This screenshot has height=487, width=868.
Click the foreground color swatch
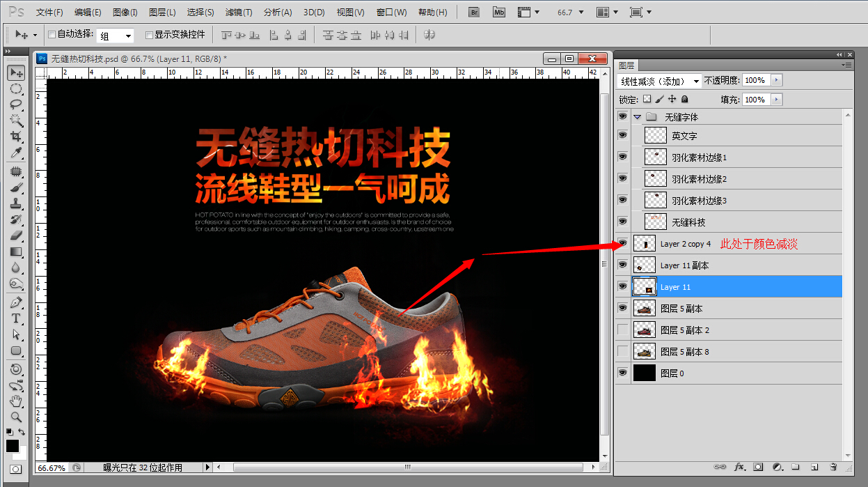[x=13, y=446]
